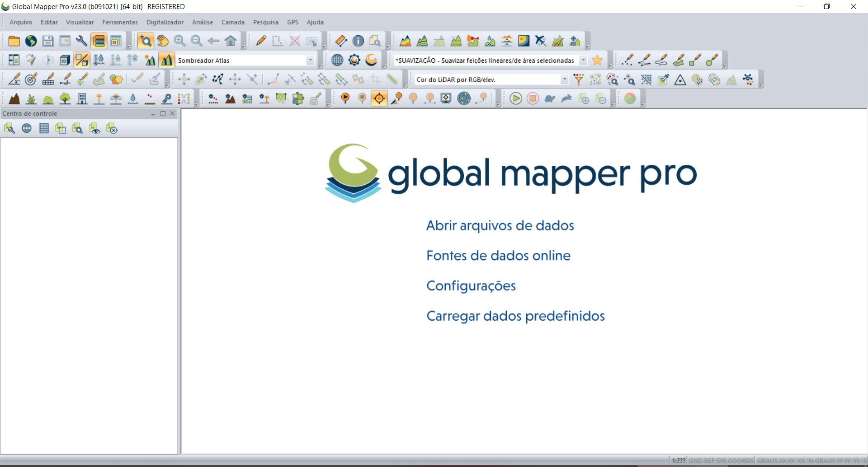Select the Pan hand tool
Viewport: 868px width, 467px height.
click(163, 41)
